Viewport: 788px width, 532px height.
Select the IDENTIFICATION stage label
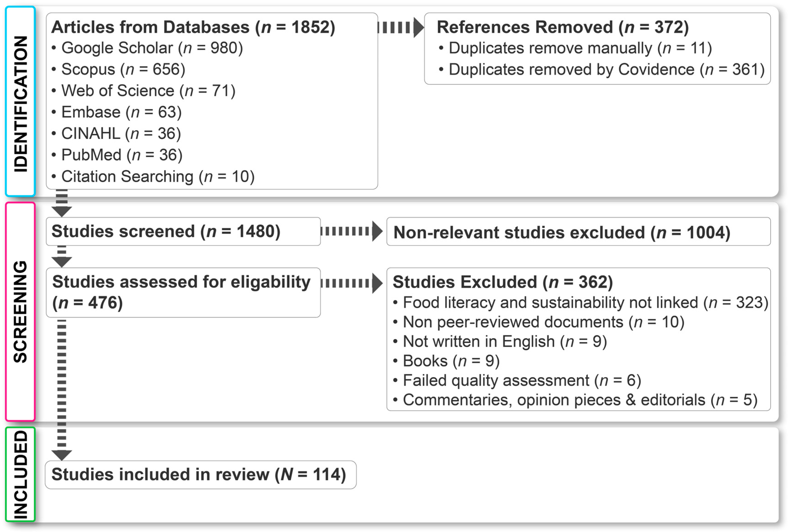[20, 102]
